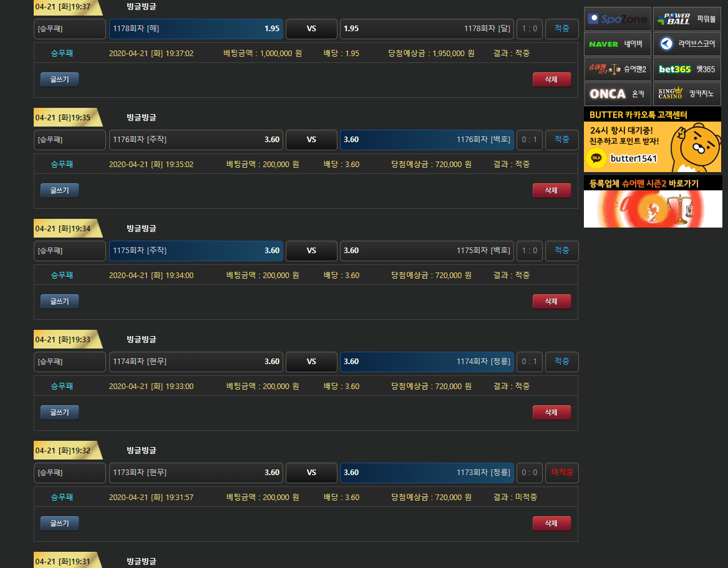The image size is (728, 568).
Task: Delete the 1174회차 bet entry
Action: 551,412
